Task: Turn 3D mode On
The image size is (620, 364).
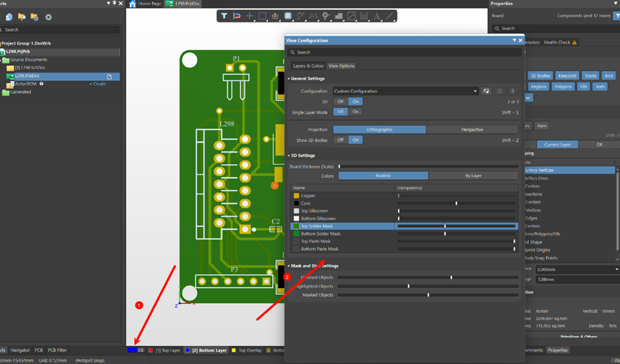Action: coord(356,102)
